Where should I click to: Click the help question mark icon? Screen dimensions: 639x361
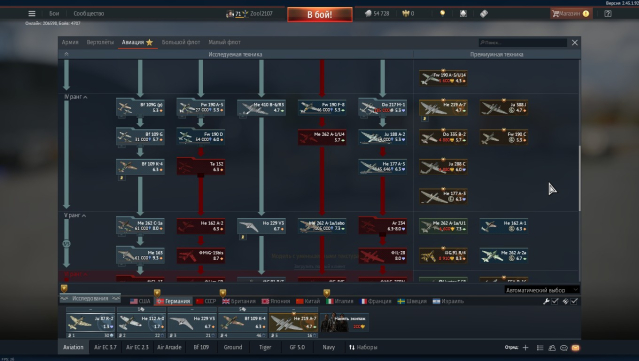click(608, 13)
